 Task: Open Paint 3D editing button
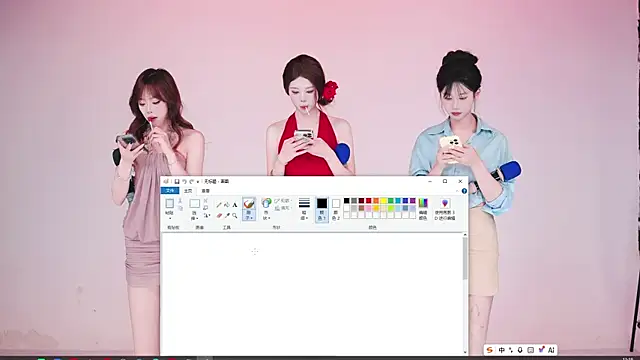pos(444,209)
